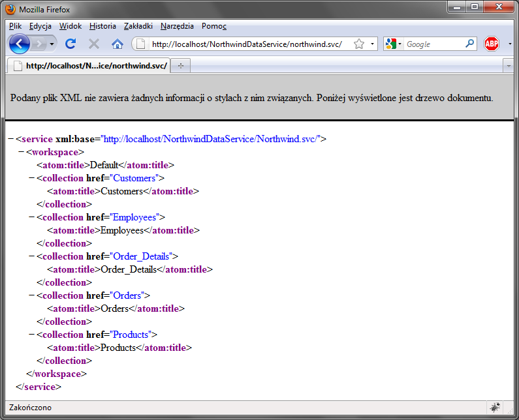
Task: Click the Employees atom:title text line
Action: point(123,230)
